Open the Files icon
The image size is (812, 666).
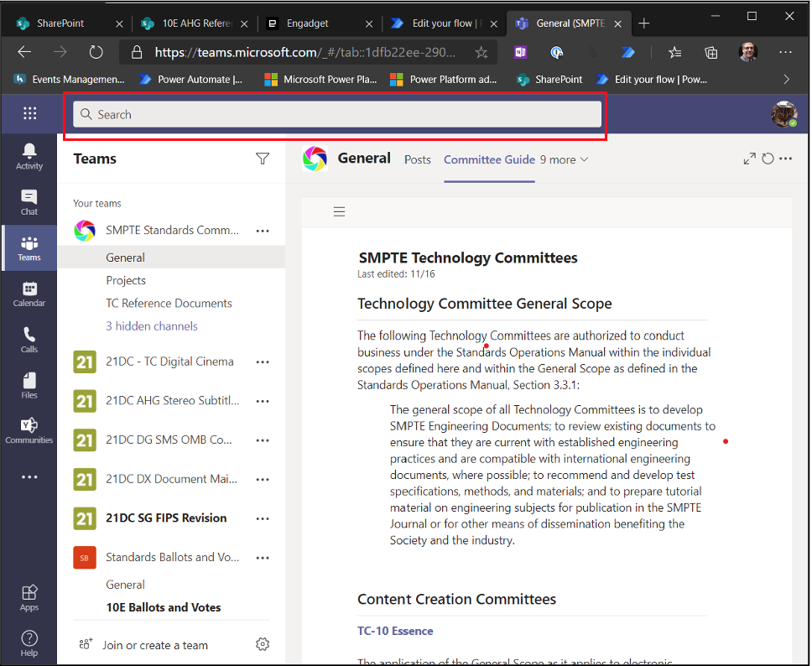(29, 386)
